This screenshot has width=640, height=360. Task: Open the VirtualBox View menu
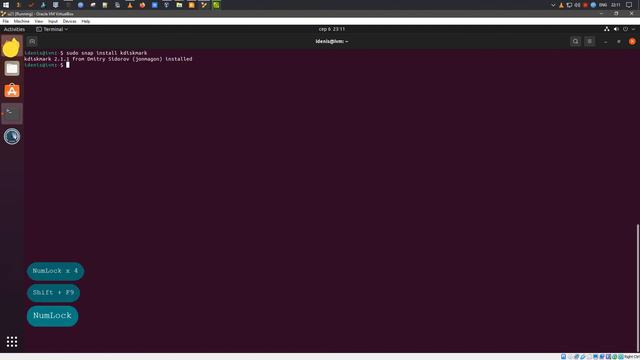pos(39,21)
